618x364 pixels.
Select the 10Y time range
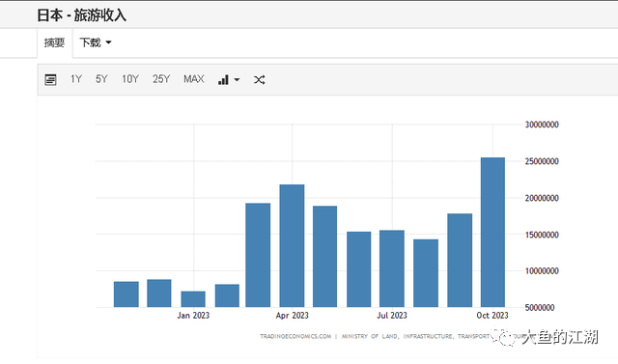(130, 79)
